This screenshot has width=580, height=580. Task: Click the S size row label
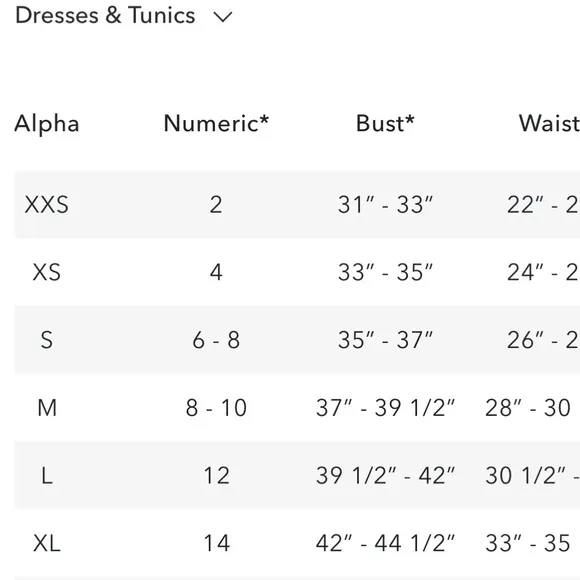pyautogui.click(x=47, y=340)
